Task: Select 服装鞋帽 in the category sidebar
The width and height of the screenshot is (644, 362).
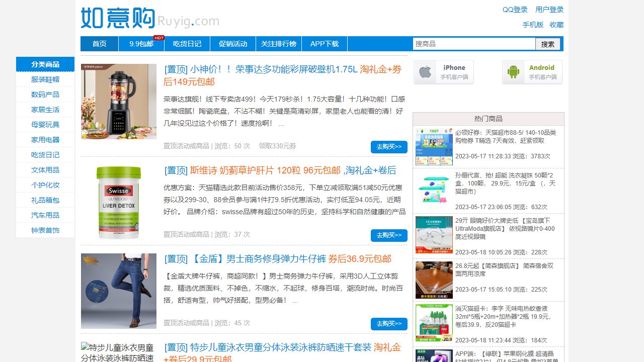Action: point(45,79)
